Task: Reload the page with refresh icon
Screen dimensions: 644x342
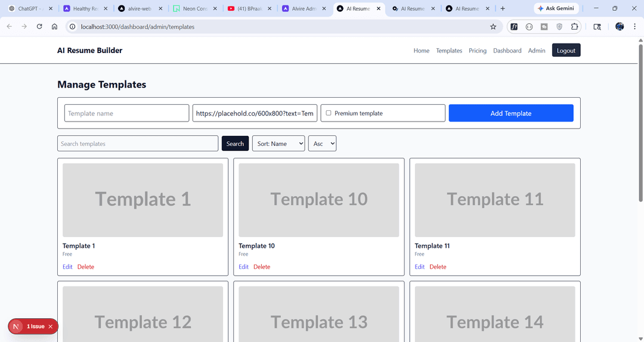Action: pyautogui.click(x=39, y=27)
